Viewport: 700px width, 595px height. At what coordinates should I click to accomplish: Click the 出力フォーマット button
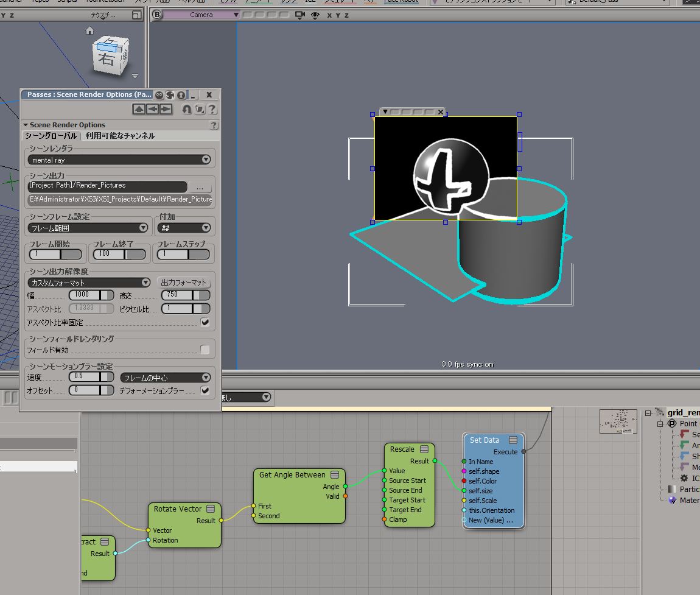(x=184, y=283)
